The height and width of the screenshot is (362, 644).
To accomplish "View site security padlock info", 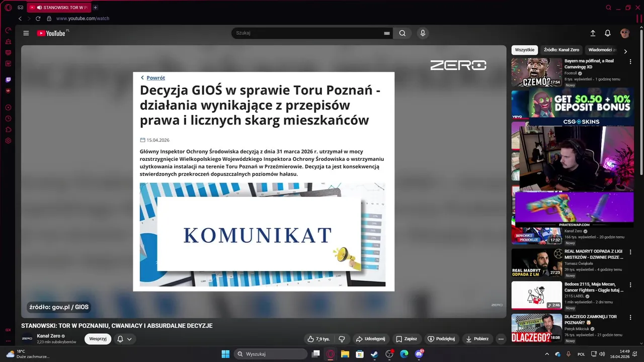I will [x=49, y=19].
